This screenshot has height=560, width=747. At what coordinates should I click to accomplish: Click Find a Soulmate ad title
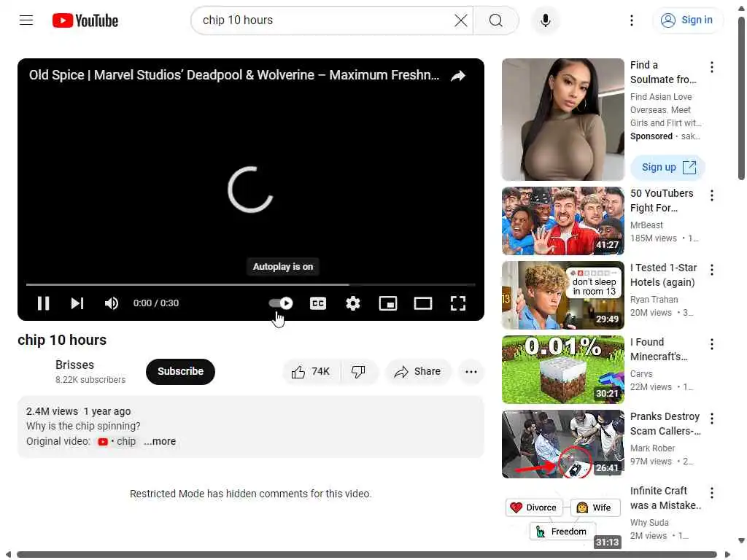(x=663, y=72)
